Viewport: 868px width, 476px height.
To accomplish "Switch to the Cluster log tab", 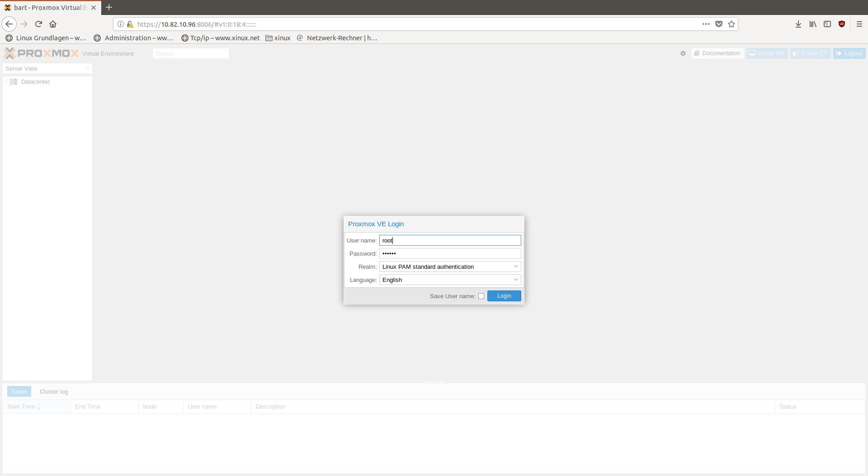I will [x=53, y=391].
